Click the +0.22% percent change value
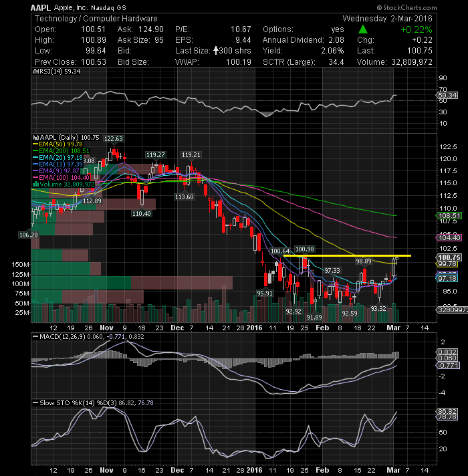The height and width of the screenshot is (476, 468). point(416,29)
